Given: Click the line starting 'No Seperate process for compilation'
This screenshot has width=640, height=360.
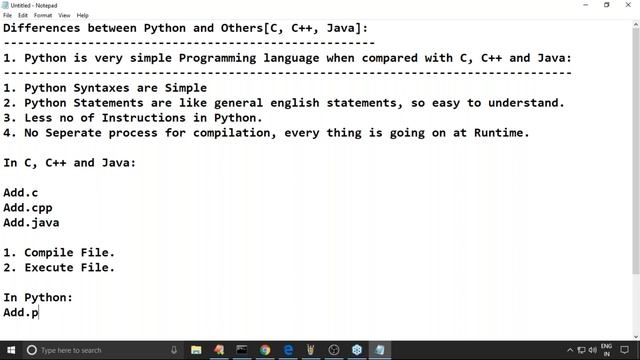Looking at the screenshot, I should pyautogui.click(x=266, y=133).
